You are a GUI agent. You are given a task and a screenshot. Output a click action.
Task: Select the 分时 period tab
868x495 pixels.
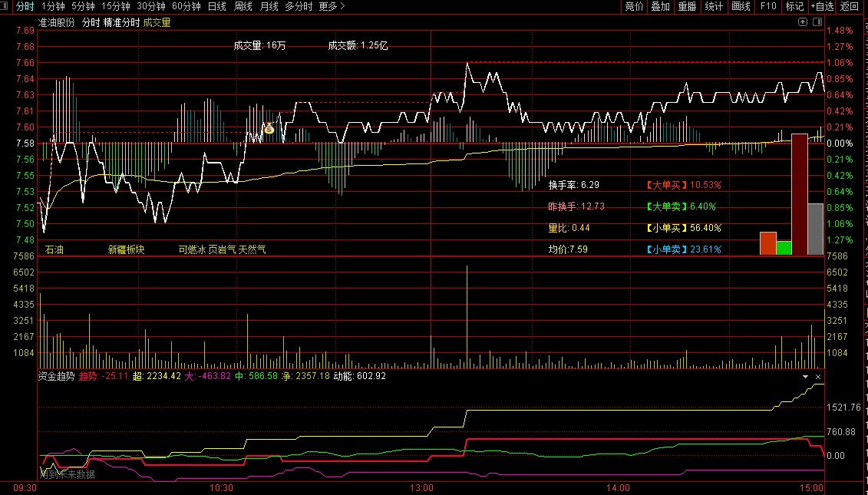[25, 7]
